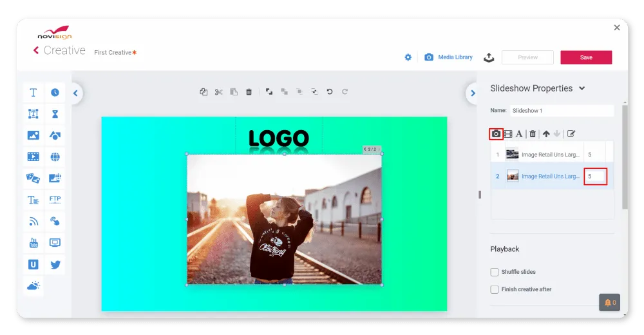Click the RSS feed widget icon

[x=33, y=222]
